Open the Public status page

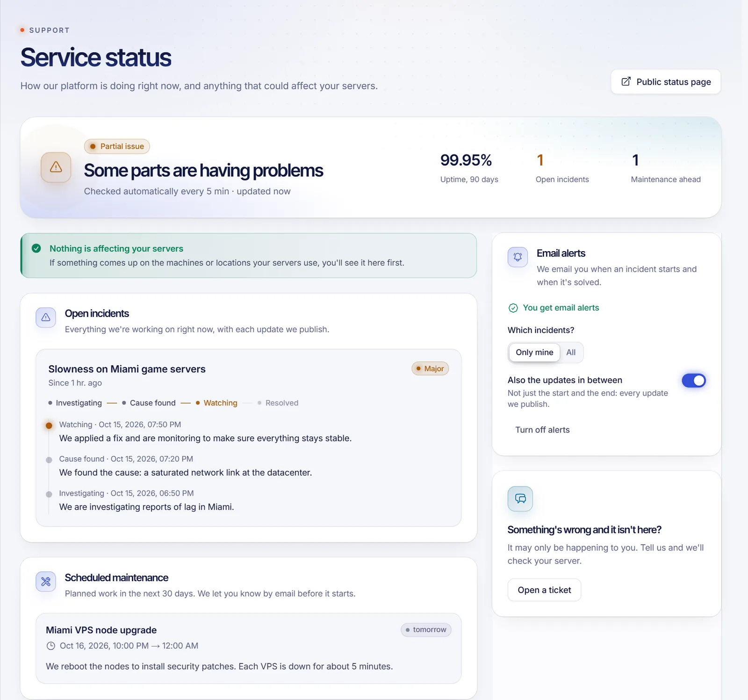click(x=666, y=82)
